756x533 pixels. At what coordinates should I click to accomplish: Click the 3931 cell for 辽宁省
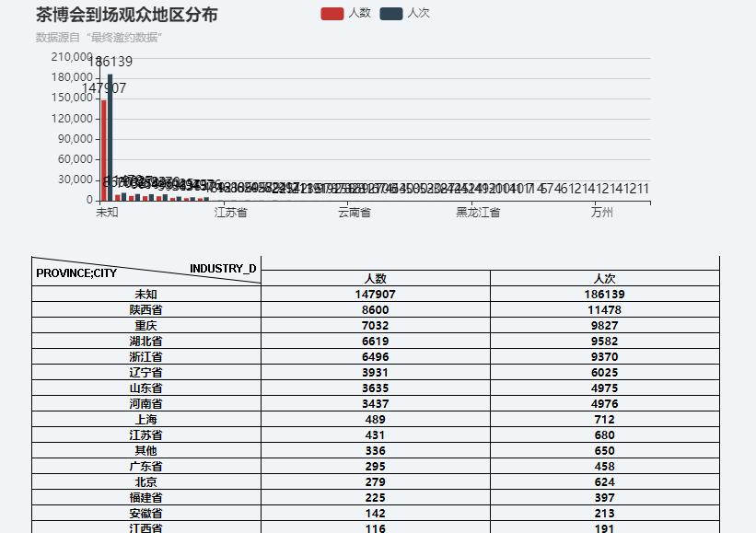[375, 373]
